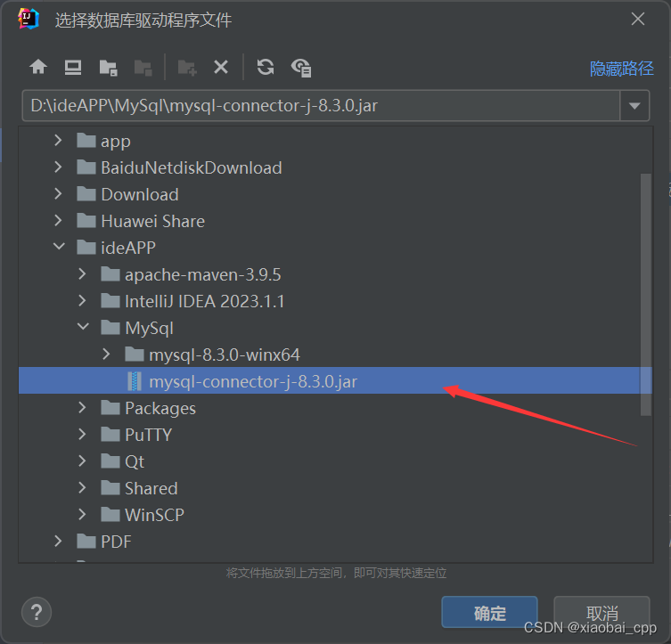Go to the project directory icon

[x=108, y=68]
